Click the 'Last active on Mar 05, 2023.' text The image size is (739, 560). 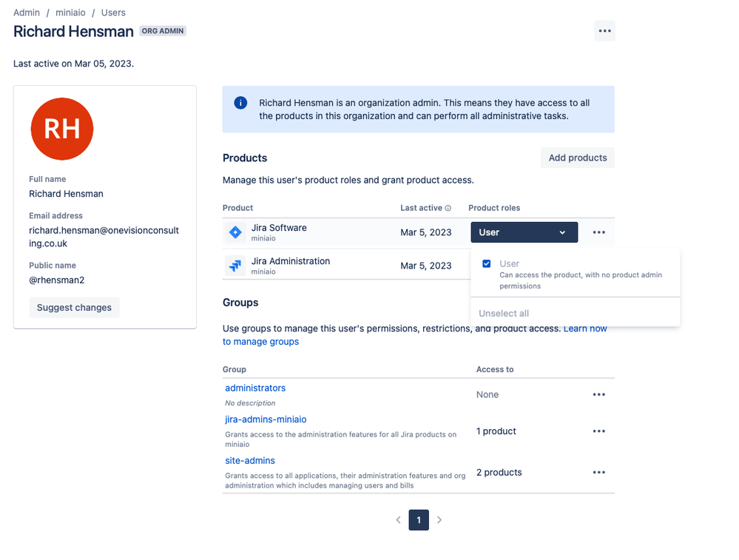pos(73,64)
